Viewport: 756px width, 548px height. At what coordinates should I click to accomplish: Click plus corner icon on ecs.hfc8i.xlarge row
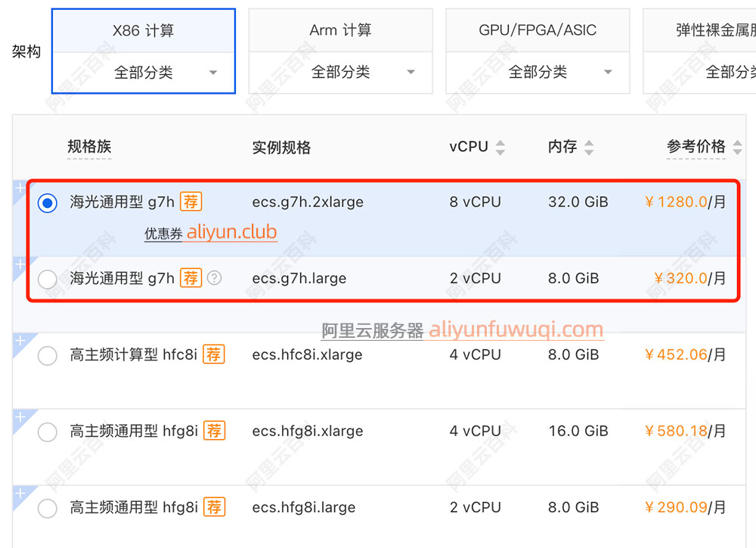[20, 342]
